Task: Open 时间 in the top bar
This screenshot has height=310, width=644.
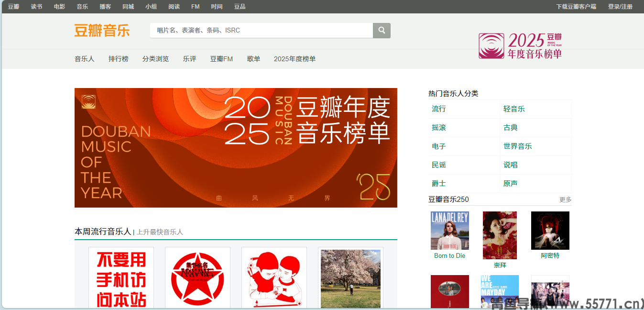Action: (x=217, y=7)
